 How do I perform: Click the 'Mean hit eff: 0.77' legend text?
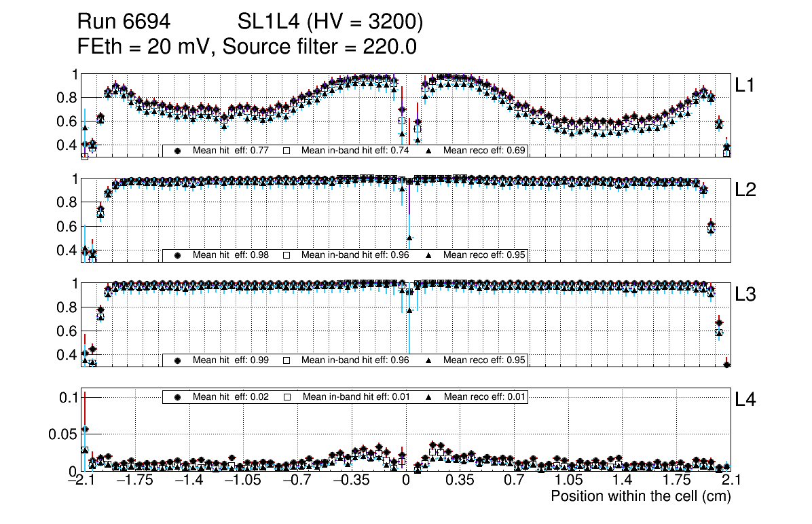(226, 151)
